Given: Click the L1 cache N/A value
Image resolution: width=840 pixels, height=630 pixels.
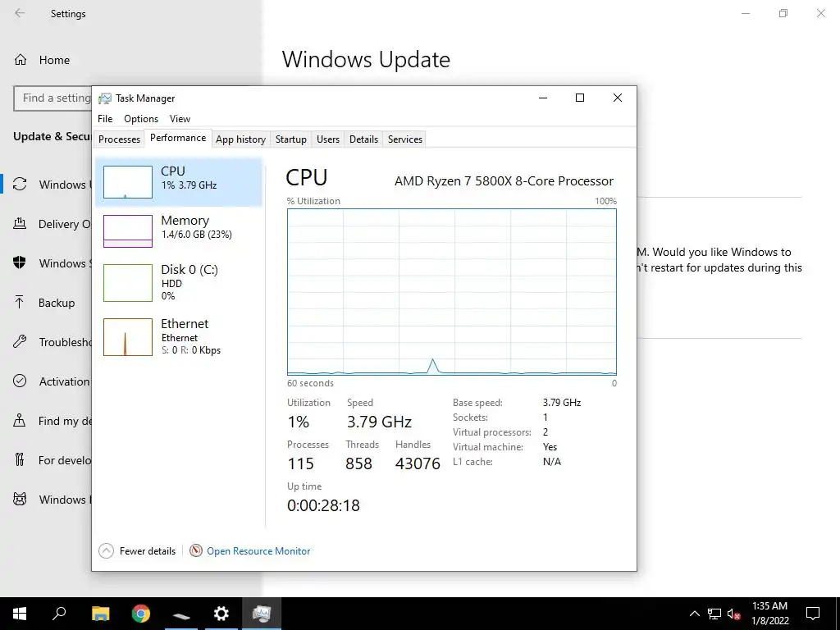Looking at the screenshot, I should click(552, 462).
